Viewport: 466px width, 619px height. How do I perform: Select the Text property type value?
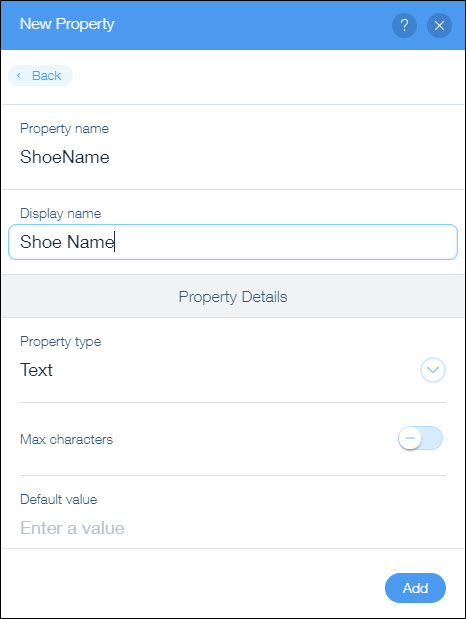[36, 370]
